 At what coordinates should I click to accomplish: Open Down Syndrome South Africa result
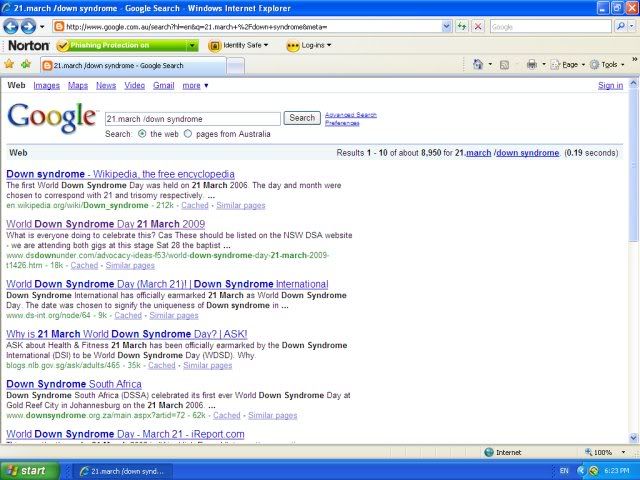[74, 384]
